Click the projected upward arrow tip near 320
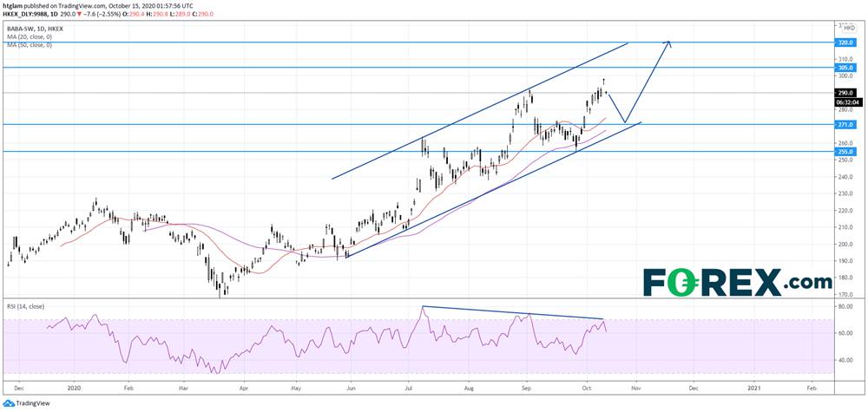The height and width of the screenshot is (412, 868). [669, 43]
